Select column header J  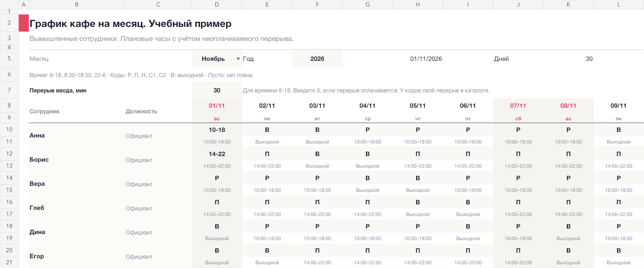click(x=518, y=5)
